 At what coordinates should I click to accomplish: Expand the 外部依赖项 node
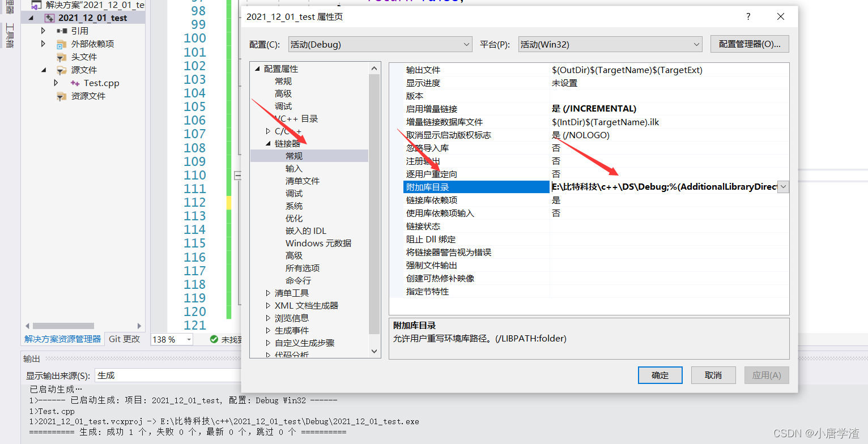point(44,44)
